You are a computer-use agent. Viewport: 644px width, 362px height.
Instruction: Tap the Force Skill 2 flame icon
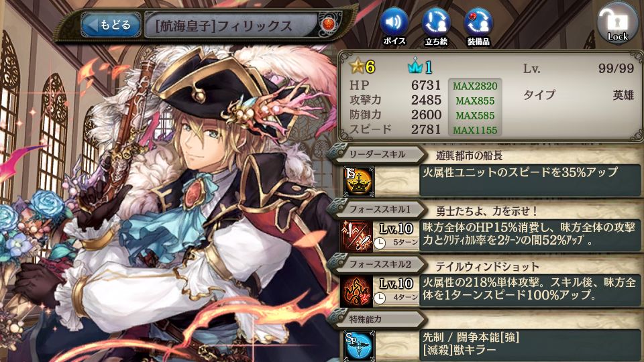356,291
